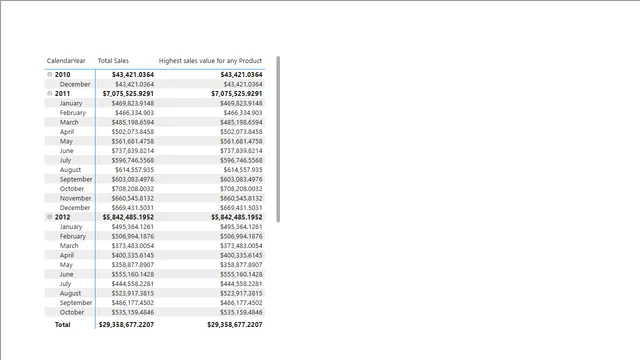
Task: Select January under 2012
Action: [x=71, y=227]
